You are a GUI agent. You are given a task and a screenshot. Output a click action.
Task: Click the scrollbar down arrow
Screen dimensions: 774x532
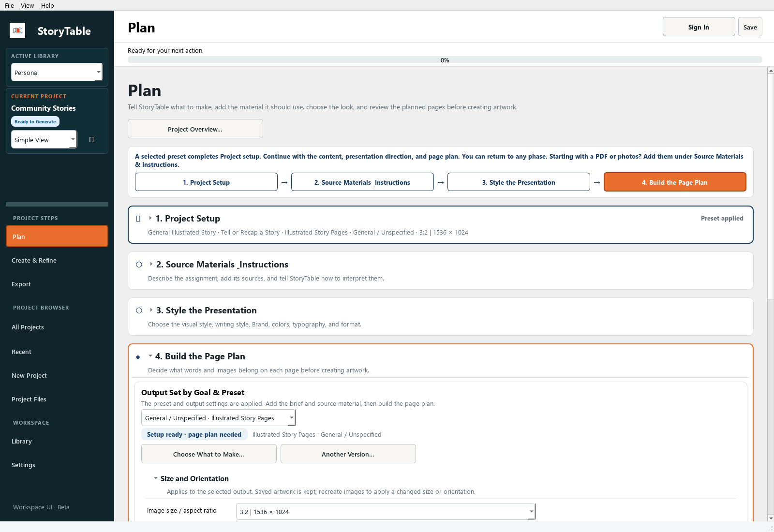tap(771, 518)
